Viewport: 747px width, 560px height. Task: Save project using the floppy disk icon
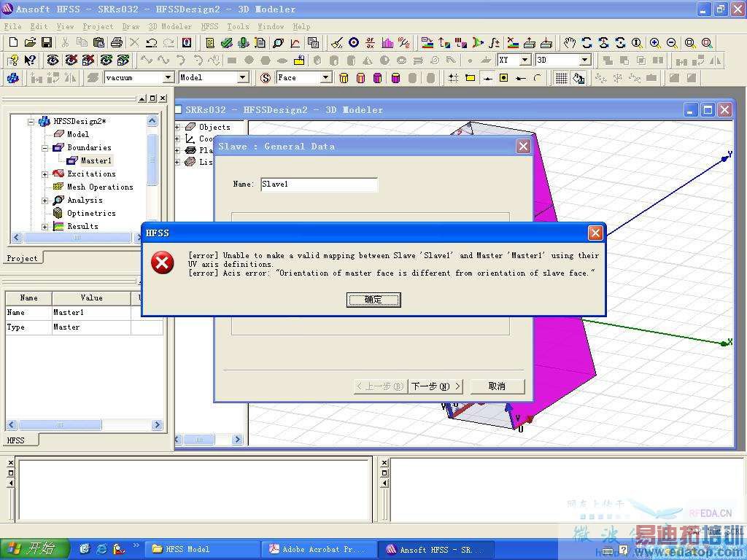point(46,42)
